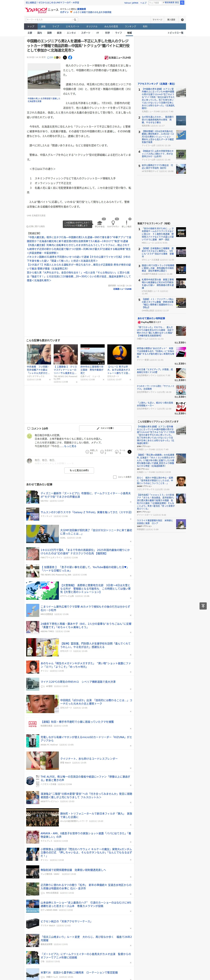The width and height of the screenshot is (210, 980).
Task: Open the THE ALFEE 秋父唯一の百貨店 article
Action: (86, 778)
